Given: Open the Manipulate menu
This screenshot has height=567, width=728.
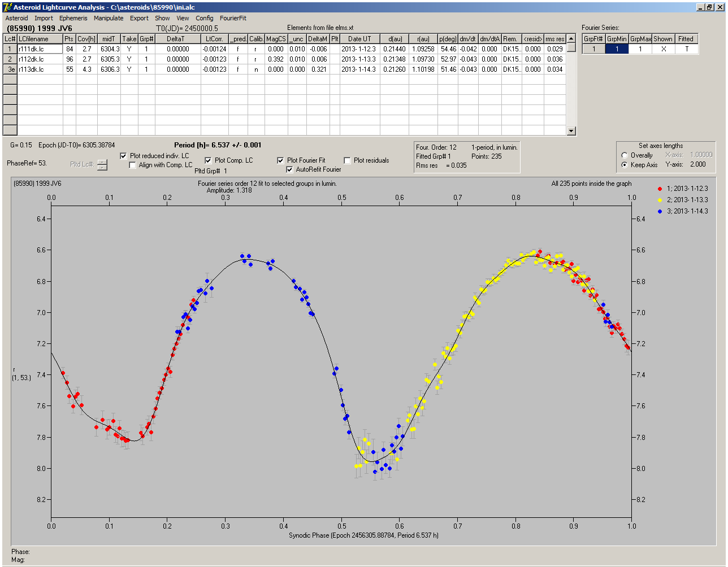Looking at the screenshot, I should point(109,18).
